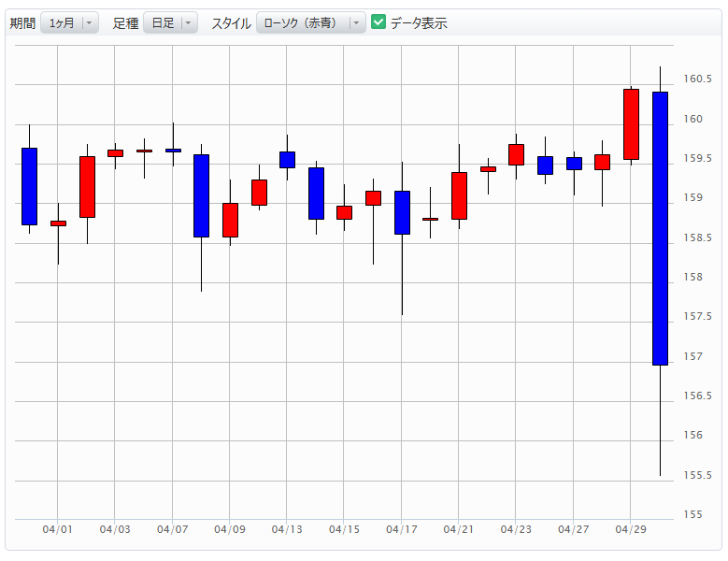
Task: Click the blue candlestick above 04/17
Action: (402, 212)
